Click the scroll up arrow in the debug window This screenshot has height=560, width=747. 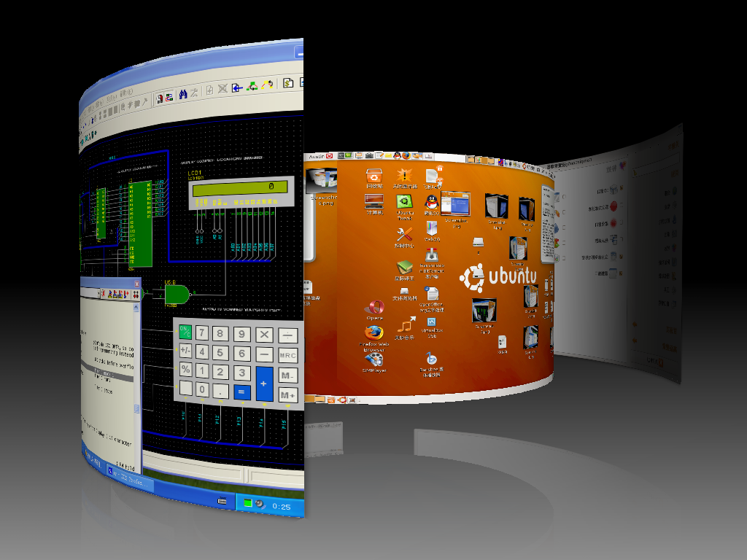tap(136, 308)
